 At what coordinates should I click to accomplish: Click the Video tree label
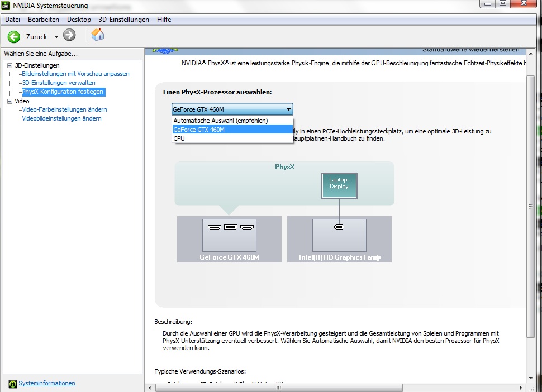coord(22,101)
